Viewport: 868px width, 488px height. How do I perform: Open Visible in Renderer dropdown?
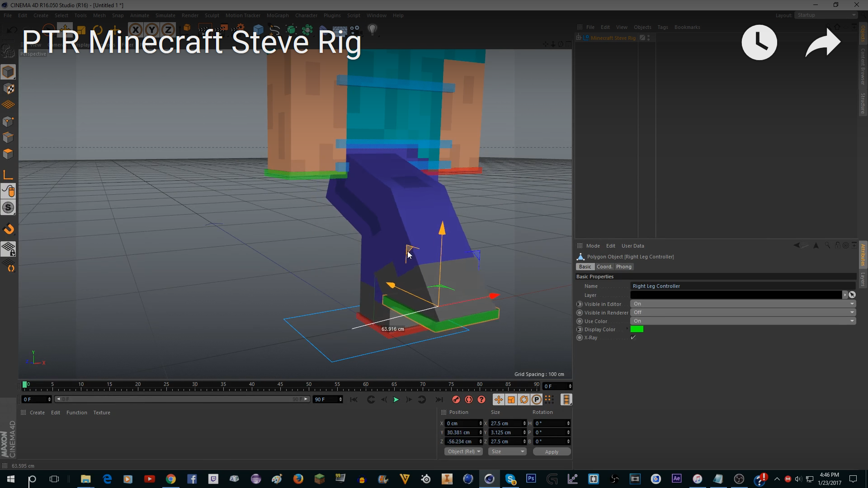(x=743, y=313)
